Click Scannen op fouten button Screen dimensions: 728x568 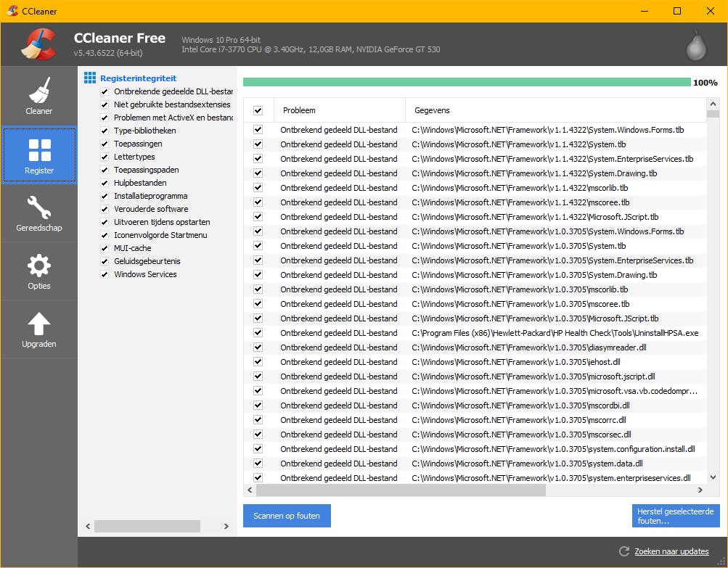click(287, 516)
